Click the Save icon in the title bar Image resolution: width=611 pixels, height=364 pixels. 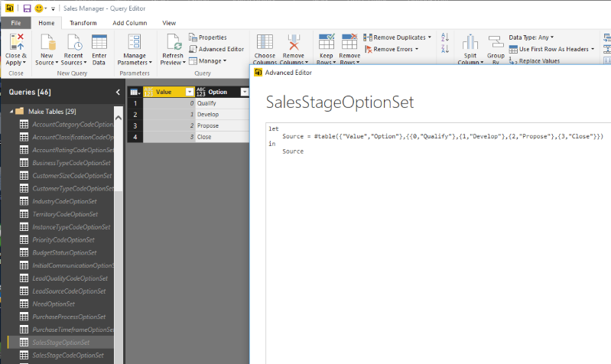click(x=27, y=8)
